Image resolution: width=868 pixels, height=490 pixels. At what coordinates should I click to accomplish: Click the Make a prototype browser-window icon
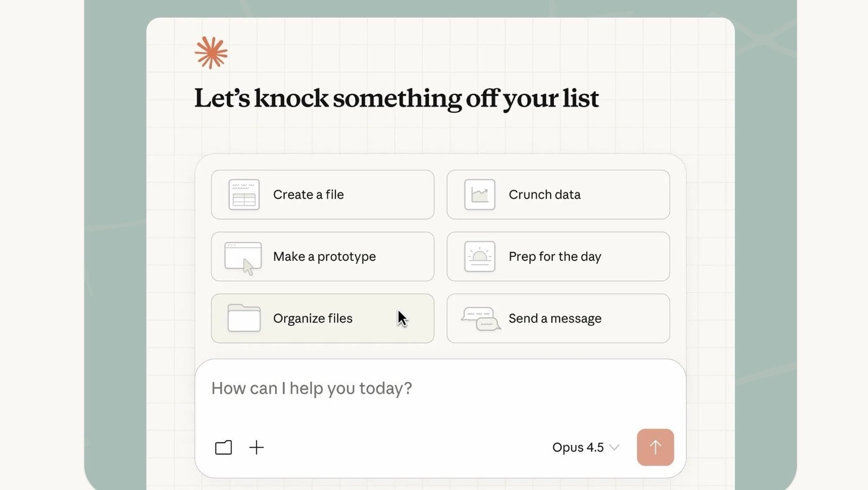coord(243,256)
